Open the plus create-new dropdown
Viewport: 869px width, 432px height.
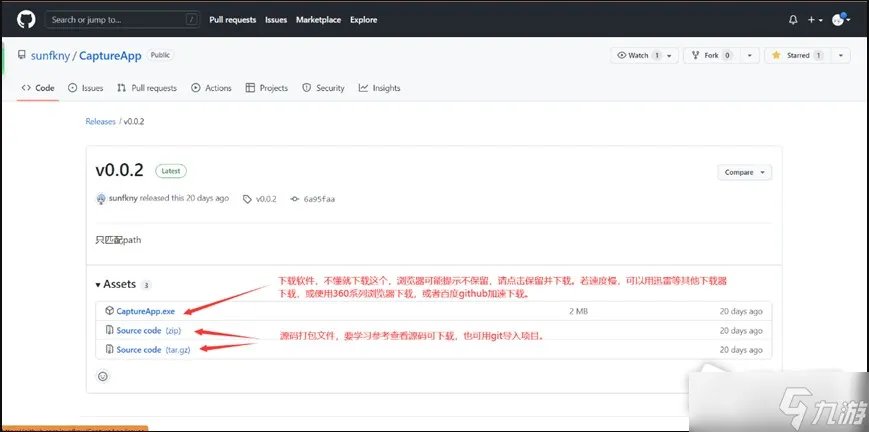point(814,19)
